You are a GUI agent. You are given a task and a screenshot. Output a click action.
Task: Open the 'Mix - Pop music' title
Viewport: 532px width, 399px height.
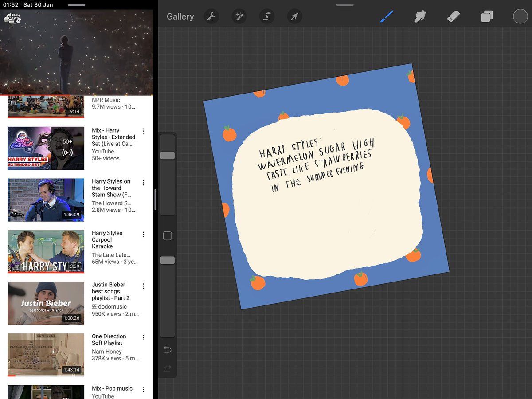(112, 388)
